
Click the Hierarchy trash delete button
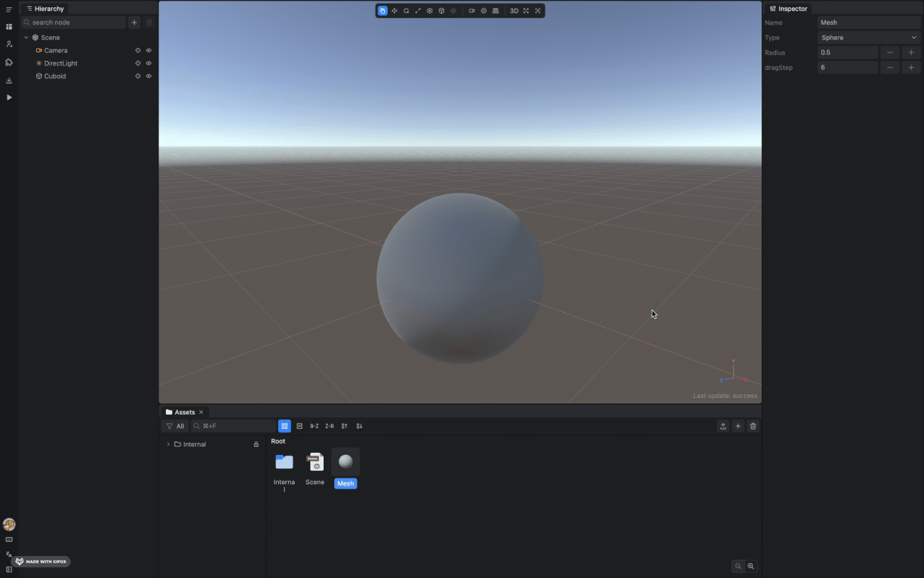click(x=149, y=23)
